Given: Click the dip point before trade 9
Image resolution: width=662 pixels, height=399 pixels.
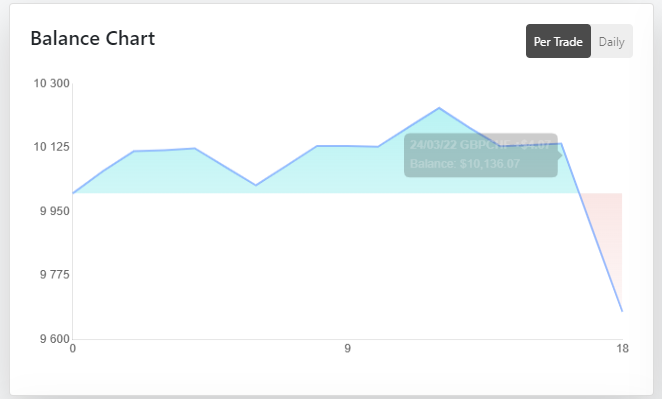Looking at the screenshot, I should coord(256,185).
